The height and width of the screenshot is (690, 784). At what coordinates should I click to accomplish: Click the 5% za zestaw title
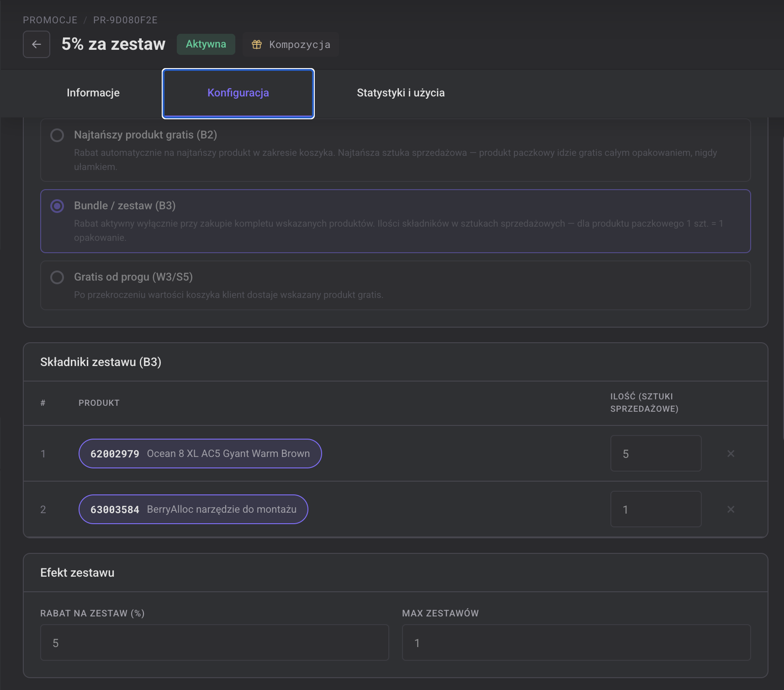click(x=113, y=44)
